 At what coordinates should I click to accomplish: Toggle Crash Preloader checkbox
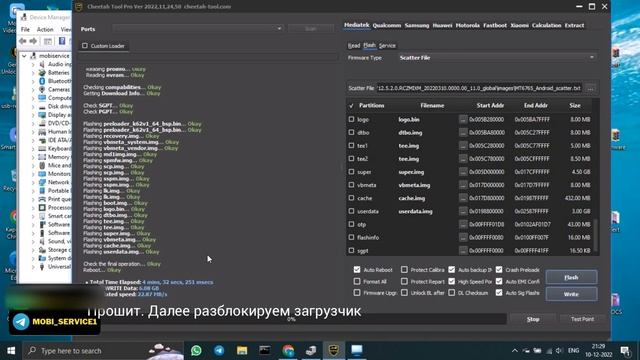pyautogui.click(x=499, y=270)
